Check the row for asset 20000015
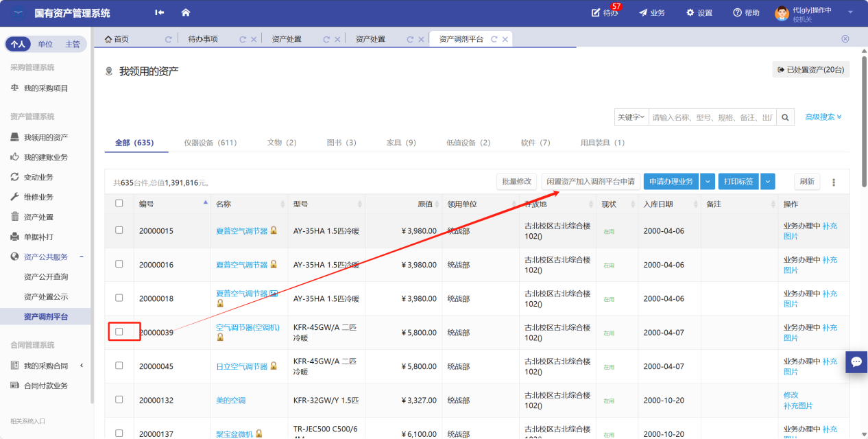 click(x=119, y=230)
